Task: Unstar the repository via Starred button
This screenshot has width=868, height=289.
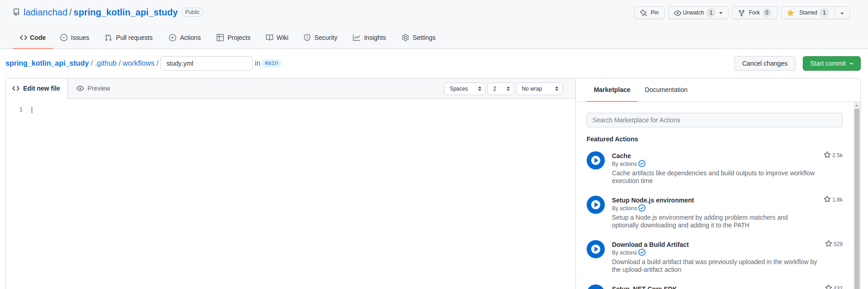Action: [x=808, y=13]
